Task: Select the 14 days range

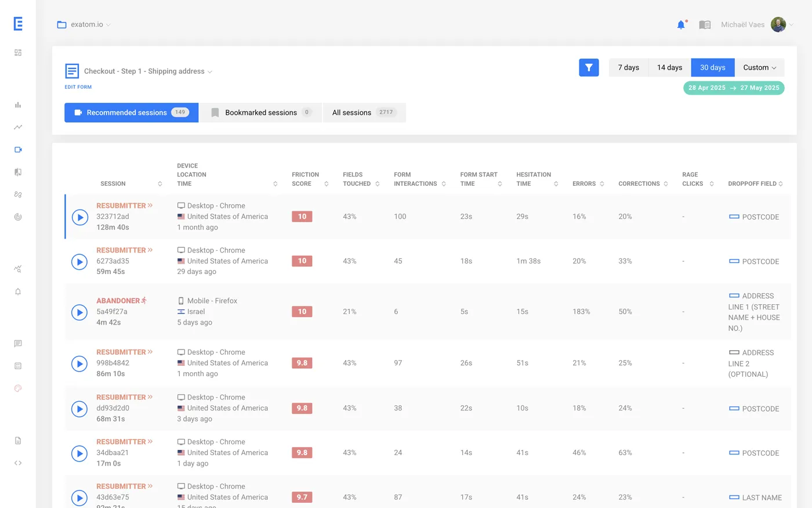Action: [669, 67]
